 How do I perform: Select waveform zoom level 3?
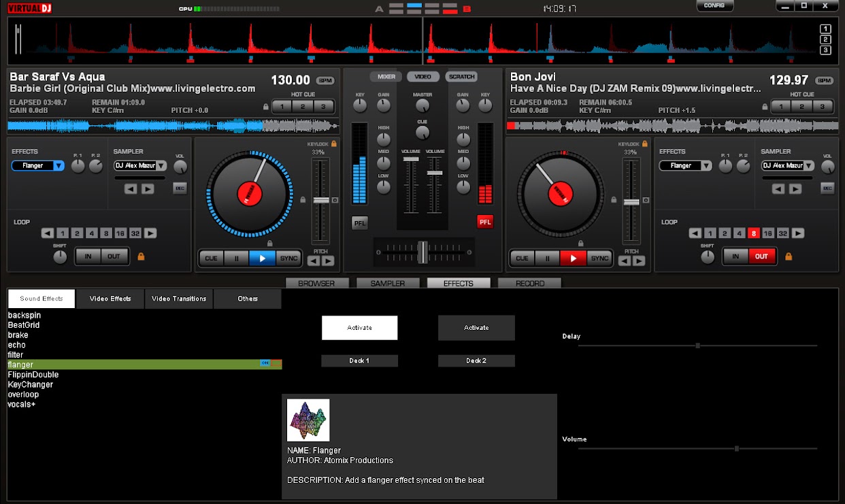tap(825, 50)
